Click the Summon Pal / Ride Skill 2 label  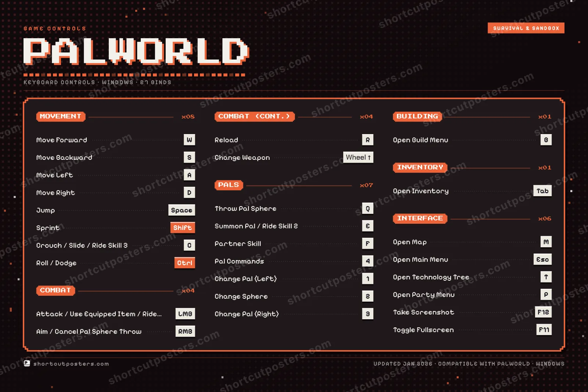256,226
